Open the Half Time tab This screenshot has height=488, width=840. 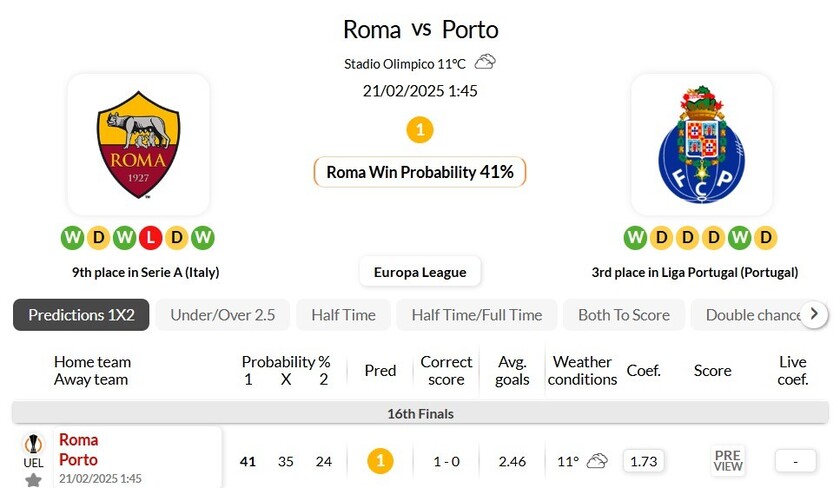point(343,315)
